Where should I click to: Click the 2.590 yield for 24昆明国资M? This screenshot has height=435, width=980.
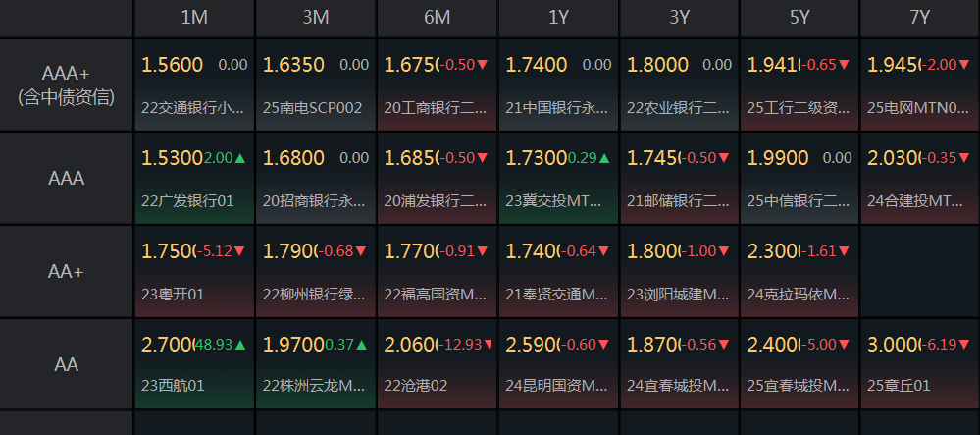531,345
